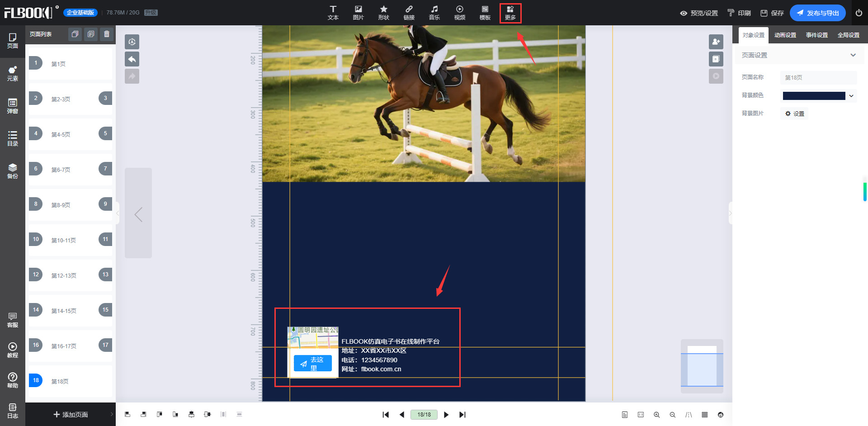Toggle the grid display icon
Screen dimensions: 868x426
point(704,415)
